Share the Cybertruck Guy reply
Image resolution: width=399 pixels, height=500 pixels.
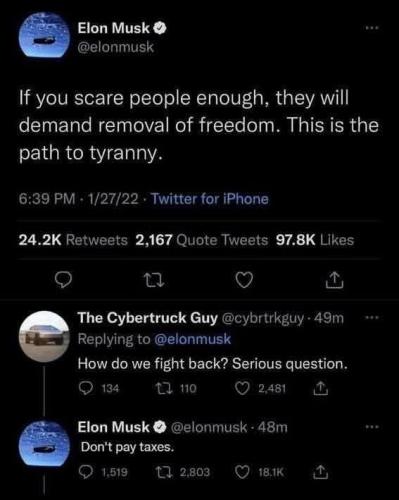pyautogui.click(x=320, y=388)
